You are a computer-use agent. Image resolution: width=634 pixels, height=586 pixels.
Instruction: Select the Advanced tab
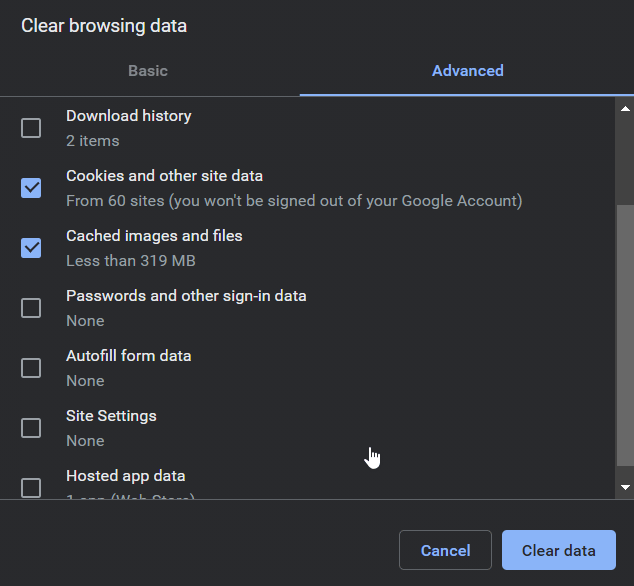pos(467,71)
